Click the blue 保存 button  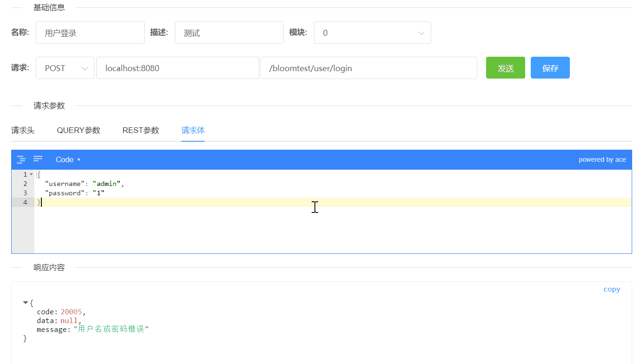pyautogui.click(x=550, y=68)
